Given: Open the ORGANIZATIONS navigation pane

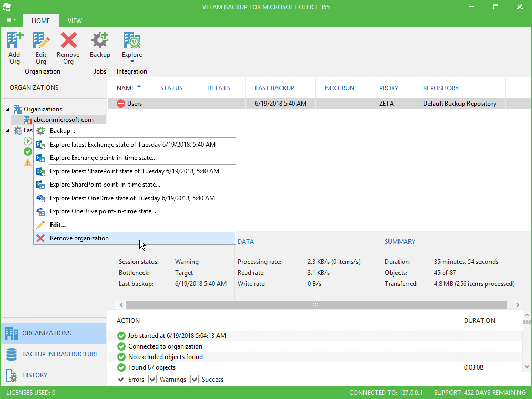Looking at the screenshot, I should coord(54,333).
